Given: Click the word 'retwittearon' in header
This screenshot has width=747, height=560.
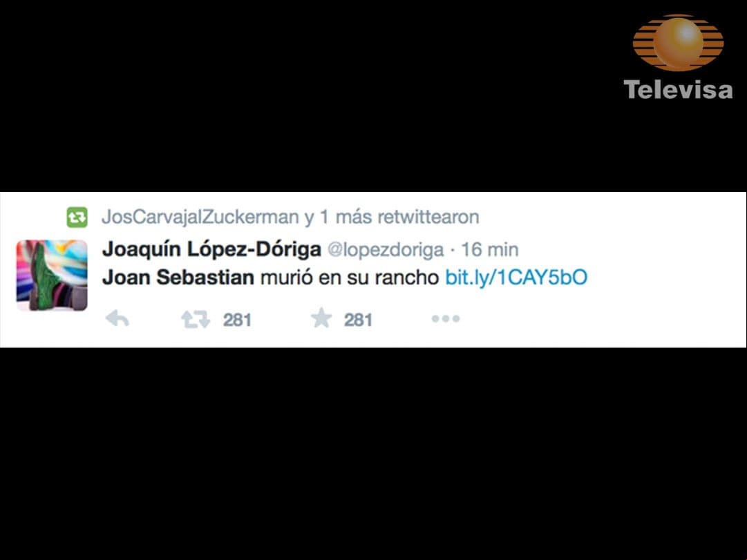Looking at the screenshot, I should point(428,217).
